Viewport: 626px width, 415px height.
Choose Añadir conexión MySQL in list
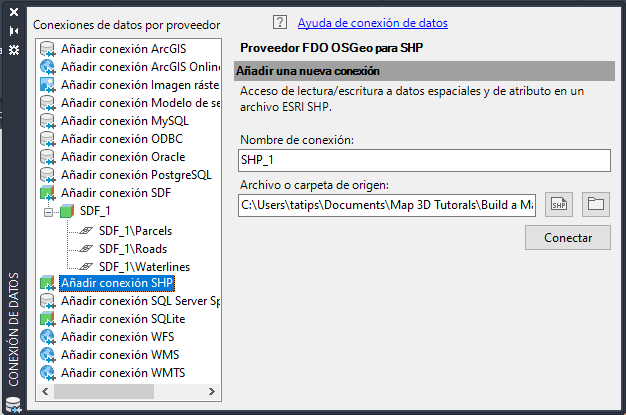[x=110, y=121]
